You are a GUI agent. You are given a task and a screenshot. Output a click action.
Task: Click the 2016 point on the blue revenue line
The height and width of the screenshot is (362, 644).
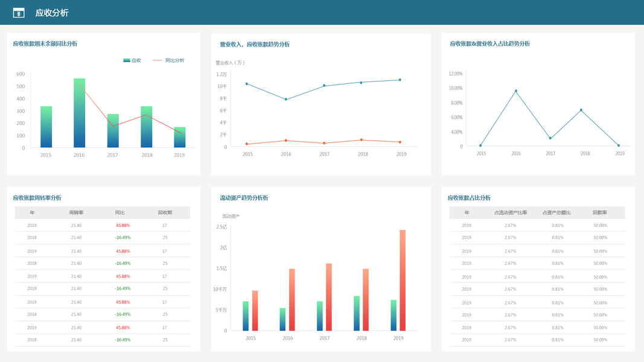286,100
